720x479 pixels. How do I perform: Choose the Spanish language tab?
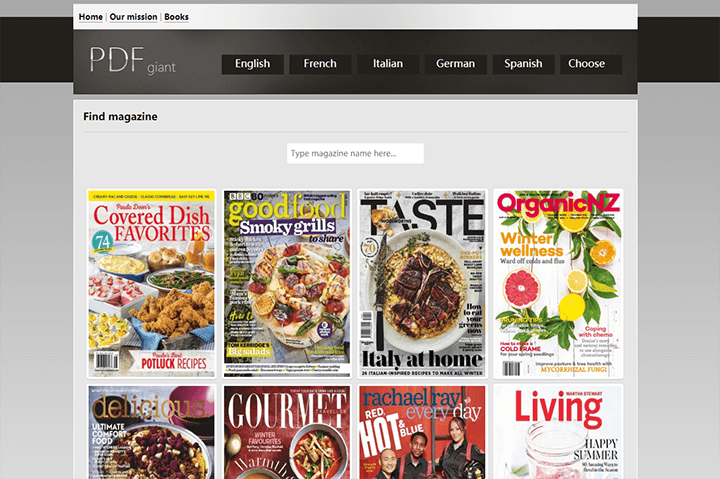[523, 64]
